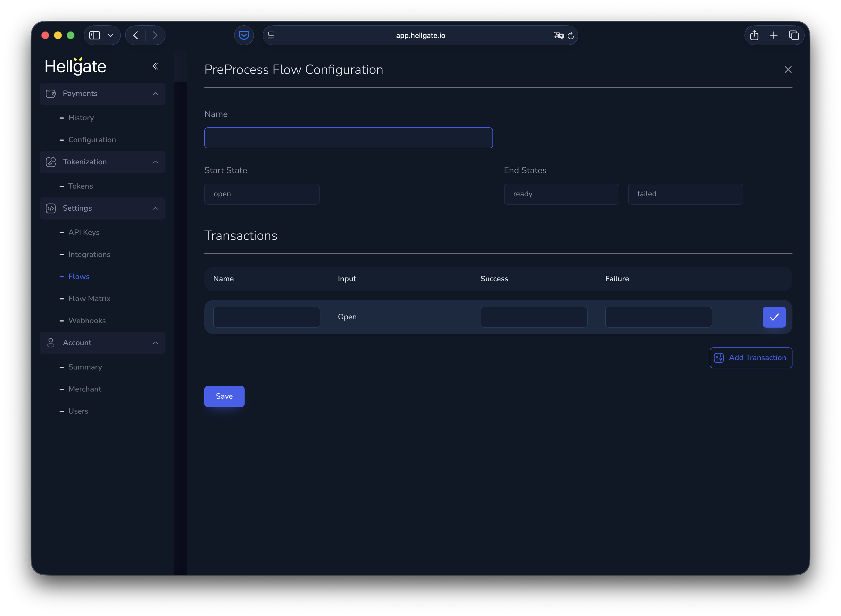841x616 pixels.
Task: Select Flow Matrix in the sidebar
Action: click(x=89, y=298)
